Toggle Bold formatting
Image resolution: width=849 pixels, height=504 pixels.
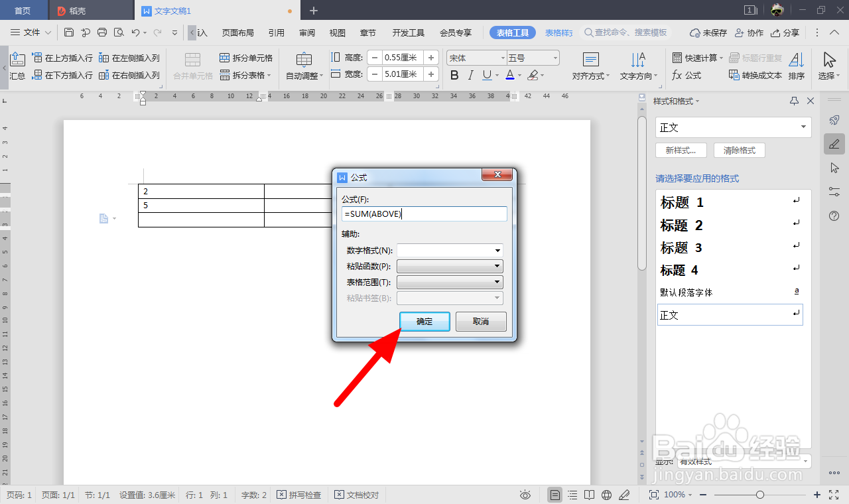click(454, 76)
